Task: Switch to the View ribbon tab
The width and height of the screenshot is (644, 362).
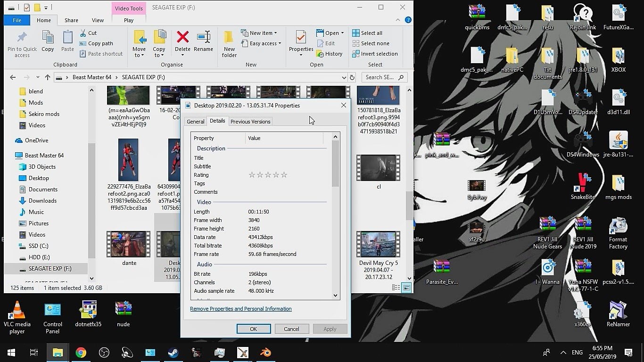Action: point(98,20)
